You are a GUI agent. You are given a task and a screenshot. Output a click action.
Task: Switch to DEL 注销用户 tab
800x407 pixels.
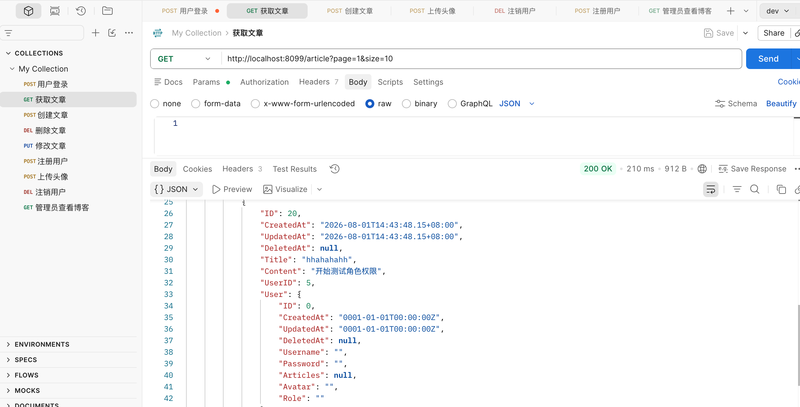(515, 11)
